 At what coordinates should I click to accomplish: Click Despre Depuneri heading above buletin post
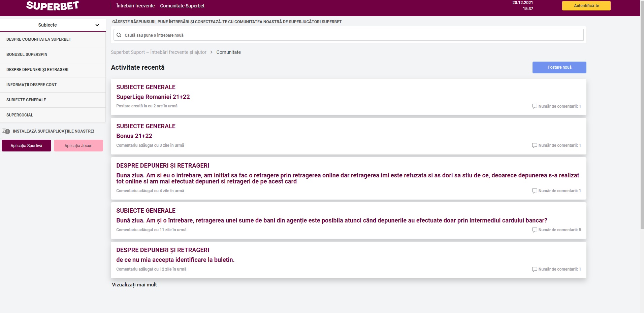[x=163, y=250]
